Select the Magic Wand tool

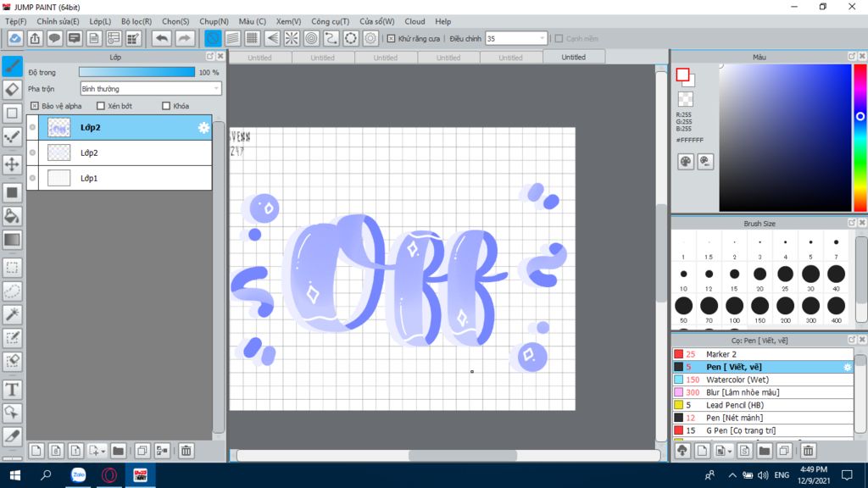[12, 314]
